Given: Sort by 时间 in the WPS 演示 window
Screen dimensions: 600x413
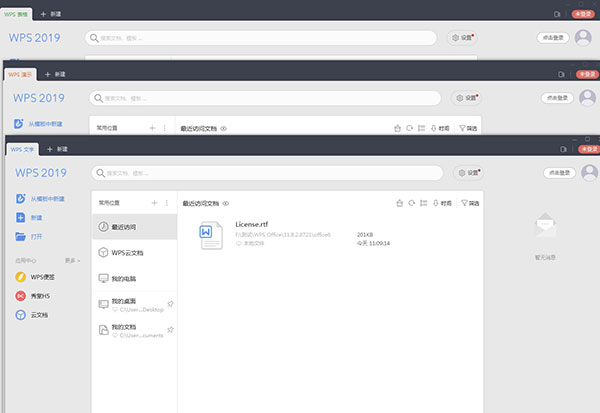Looking at the screenshot, I should [440, 128].
